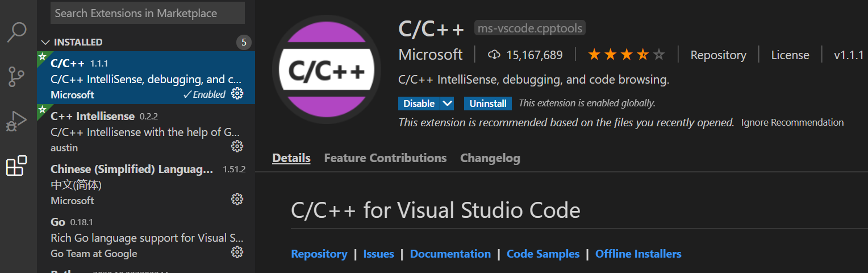Image resolution: width=868 pixels, height=273 pixels.
Task: Open the manage gear for C++ Intellisense
Action: pos(237,147)
